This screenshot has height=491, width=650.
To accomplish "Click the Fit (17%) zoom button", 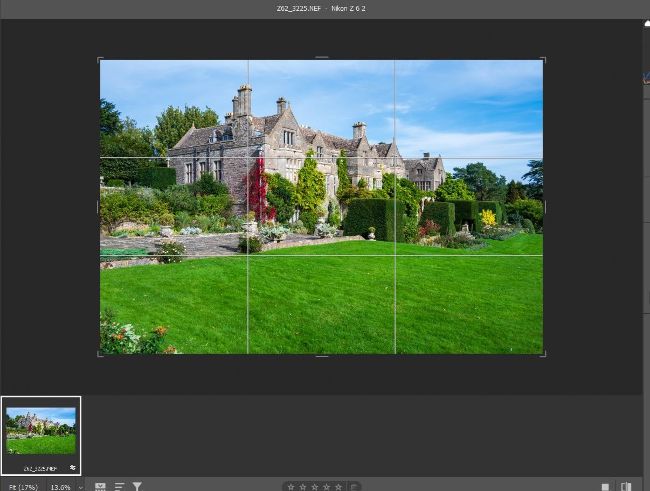I will 22,487.
